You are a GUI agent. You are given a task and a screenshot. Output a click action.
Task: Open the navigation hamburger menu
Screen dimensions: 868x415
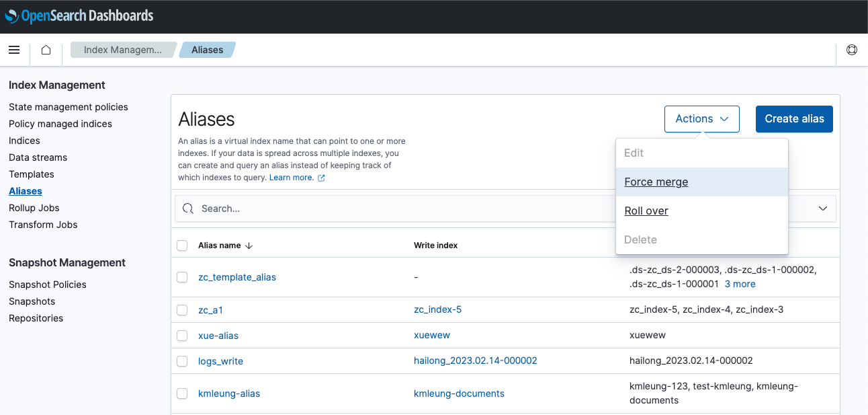(14, 49)
